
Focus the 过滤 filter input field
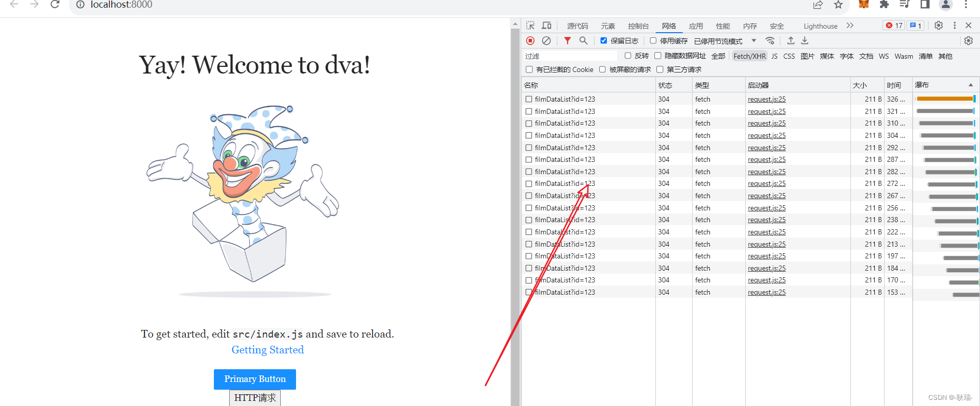[571, 56]
